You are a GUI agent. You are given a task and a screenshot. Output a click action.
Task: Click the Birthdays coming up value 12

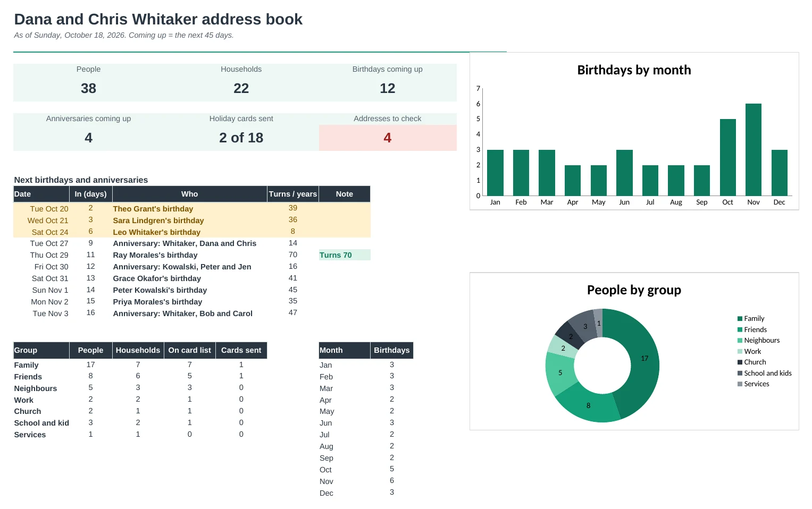coord(387,88)
